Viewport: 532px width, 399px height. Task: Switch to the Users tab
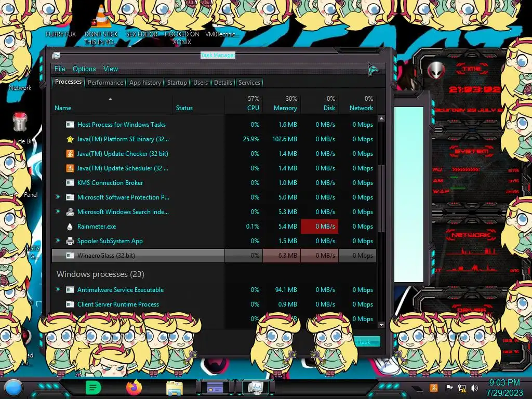coord(201,83)
